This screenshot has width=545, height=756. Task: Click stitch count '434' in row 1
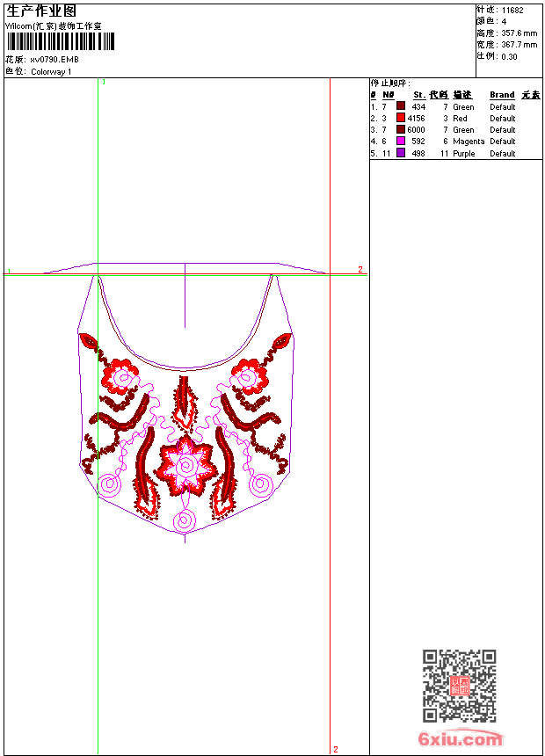(418, 107)
